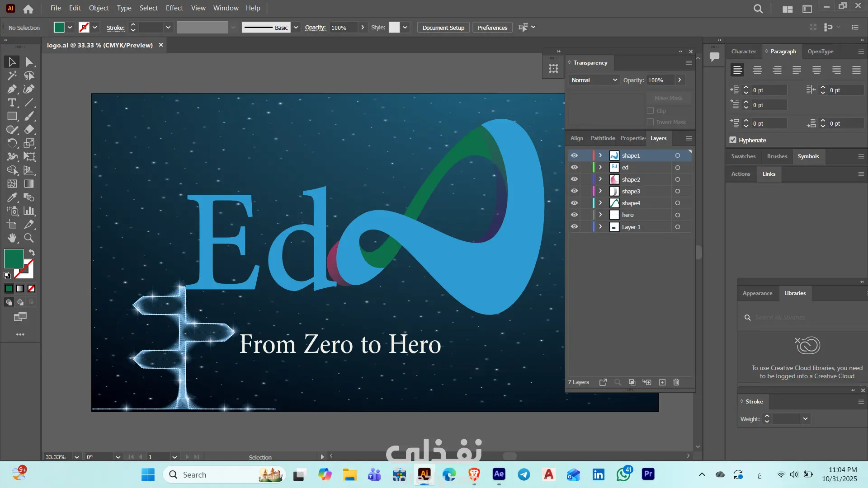Image resolution: width=868 pixels, height=488 pixels.
Task: Open the Normal blending mode dropdown
Action: pyautogui.click(x=594, y=80)
